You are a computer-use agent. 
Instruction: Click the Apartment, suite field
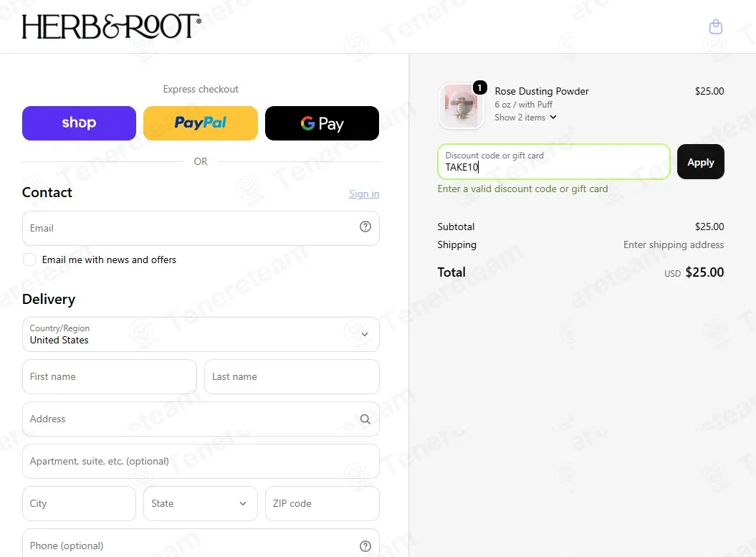click(201, 462)
